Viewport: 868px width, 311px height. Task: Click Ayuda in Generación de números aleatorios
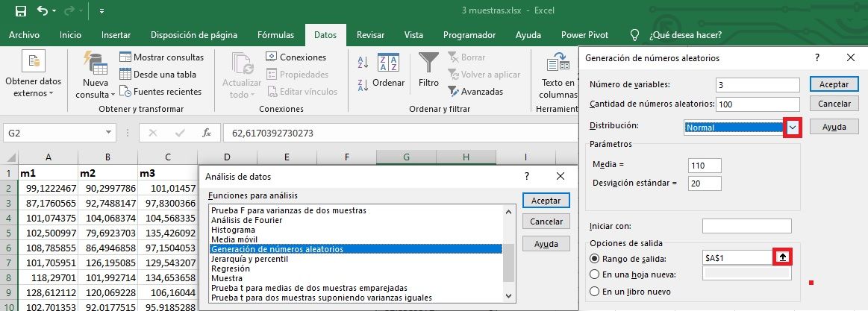point(834,127)
